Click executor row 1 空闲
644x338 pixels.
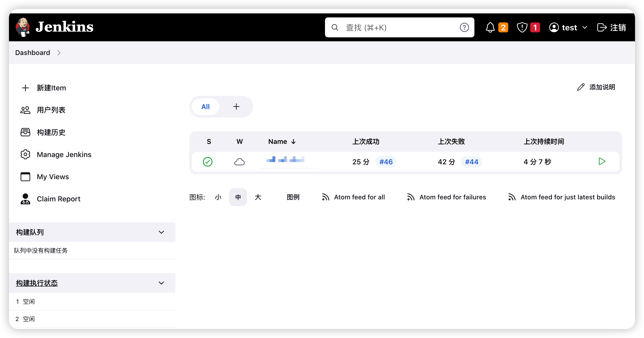pyautogui.click(x=92, y=302)
